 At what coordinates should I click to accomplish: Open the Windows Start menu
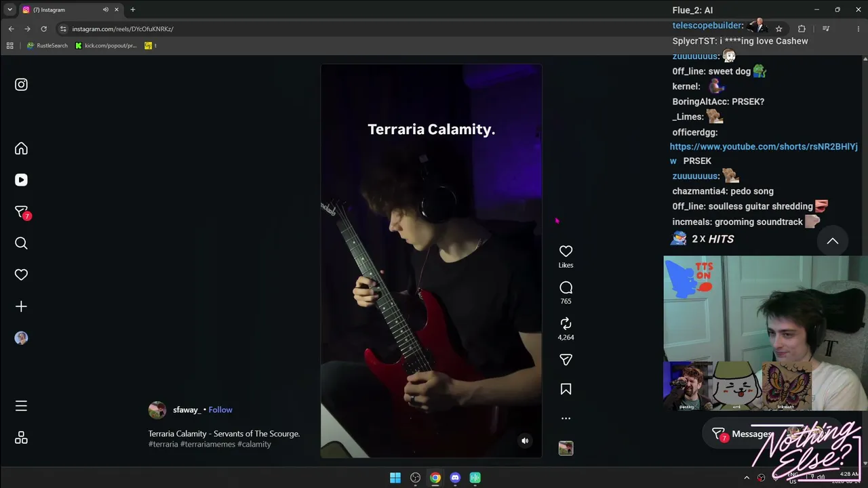(x=395, y=478)
